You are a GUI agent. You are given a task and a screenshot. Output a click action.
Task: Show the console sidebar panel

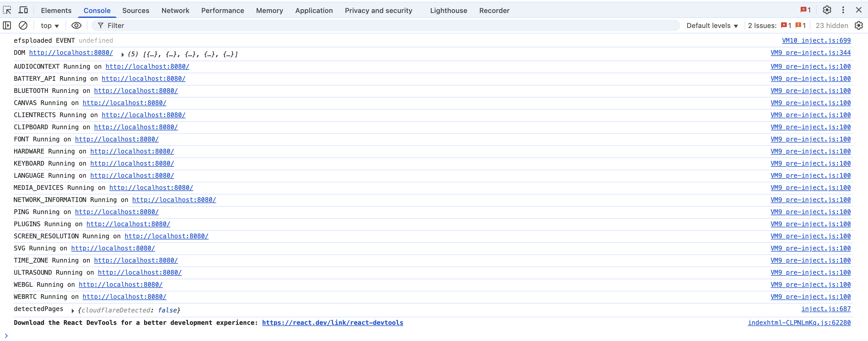click(7, 26)
